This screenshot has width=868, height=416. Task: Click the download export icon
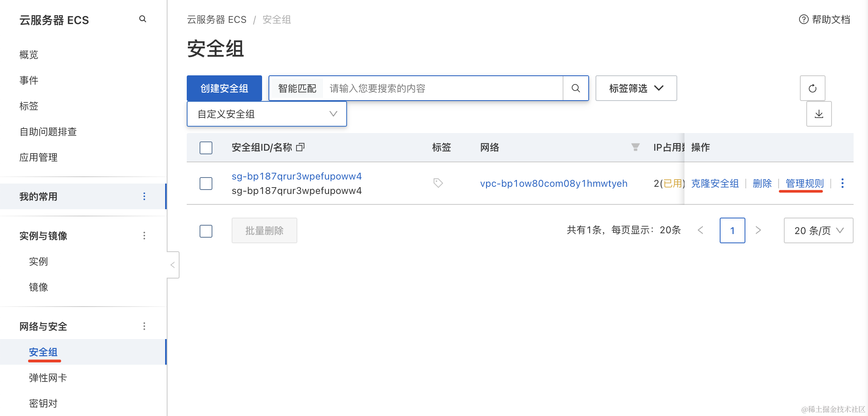(819, 114)
